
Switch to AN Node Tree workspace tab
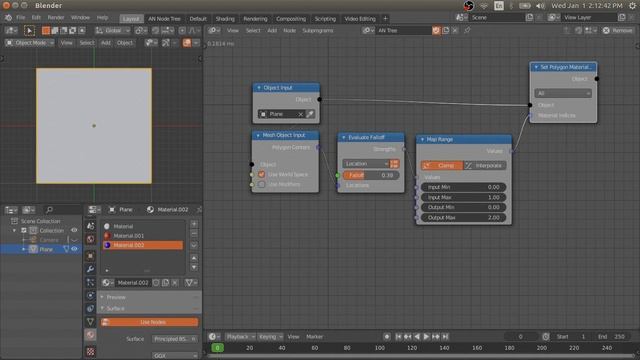coord(164,19)
